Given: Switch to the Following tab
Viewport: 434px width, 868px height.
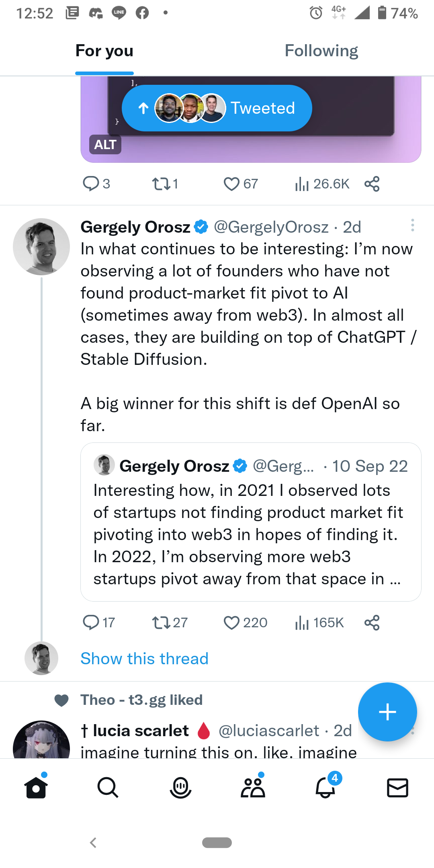Looking at the screenshot, I should tap(321, 51).
